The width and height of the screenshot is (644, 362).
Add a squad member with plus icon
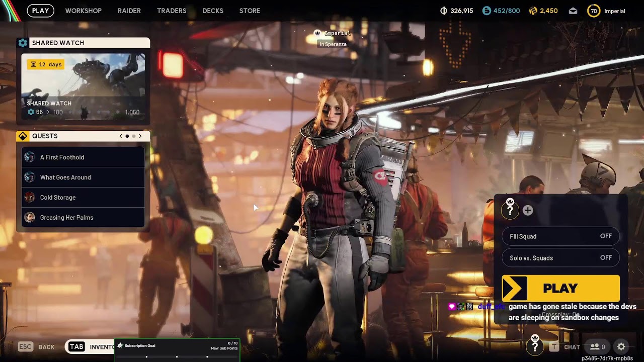[528, 211]
